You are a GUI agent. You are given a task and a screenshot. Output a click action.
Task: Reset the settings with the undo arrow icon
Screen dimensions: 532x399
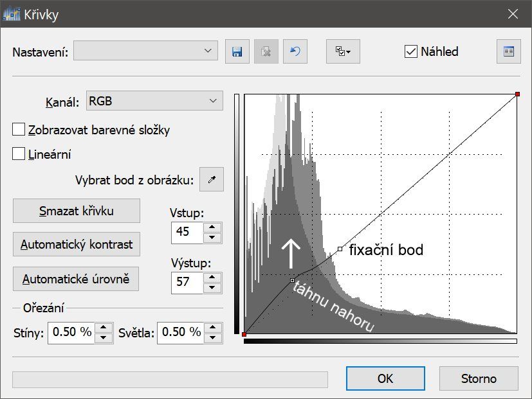point(295,51)
